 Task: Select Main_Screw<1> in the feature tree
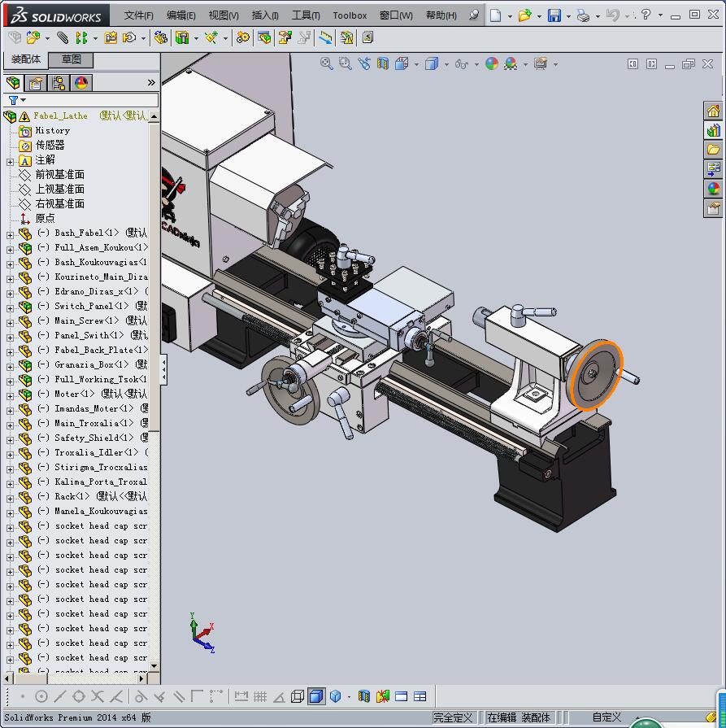click(85, 320)
